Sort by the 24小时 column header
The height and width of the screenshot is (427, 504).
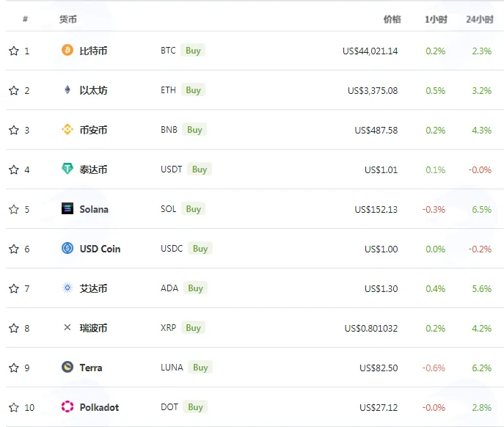(x=480, y=20)
